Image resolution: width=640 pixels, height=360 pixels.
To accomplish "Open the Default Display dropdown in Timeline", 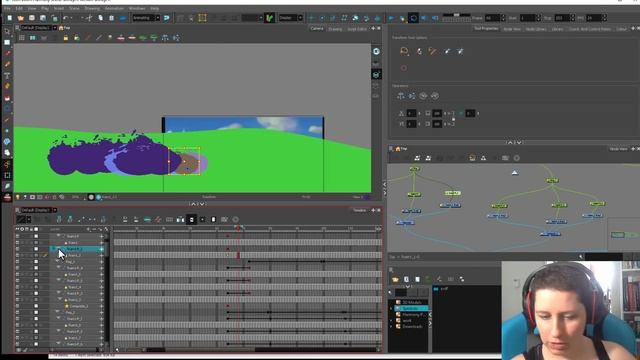I will coord(54,210).
